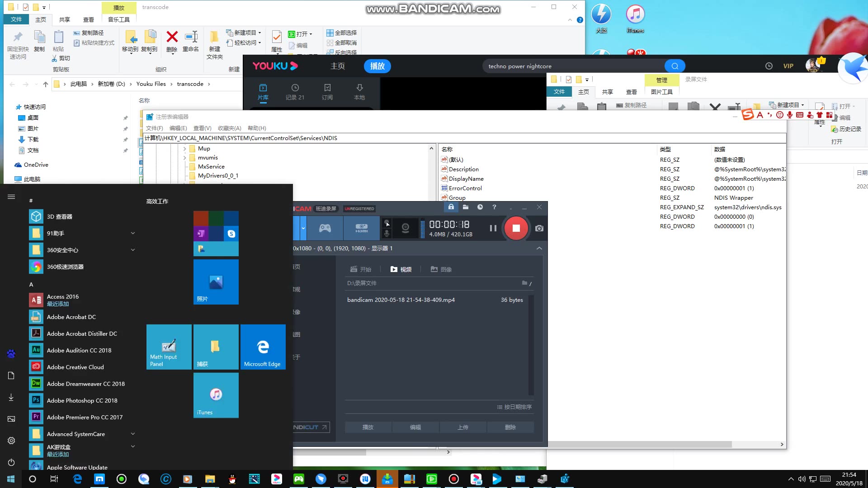
Task: Click Youku's search input field
Action: [x=574, y=66]
